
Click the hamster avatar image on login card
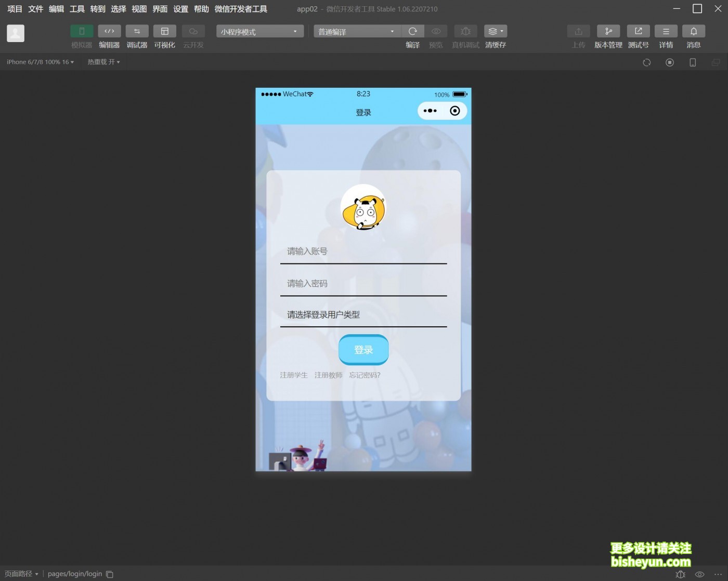click(x=363, y=207)
